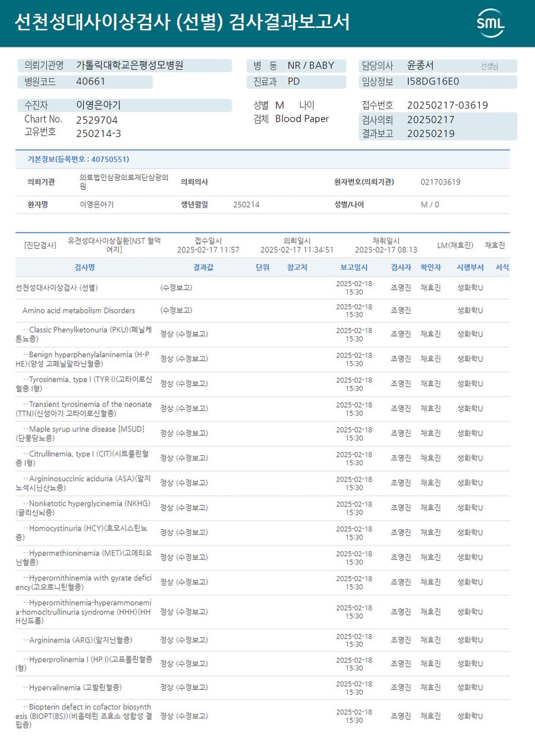Click specimen value Blood Paper
535x756 pixels.
coord(302,119)
